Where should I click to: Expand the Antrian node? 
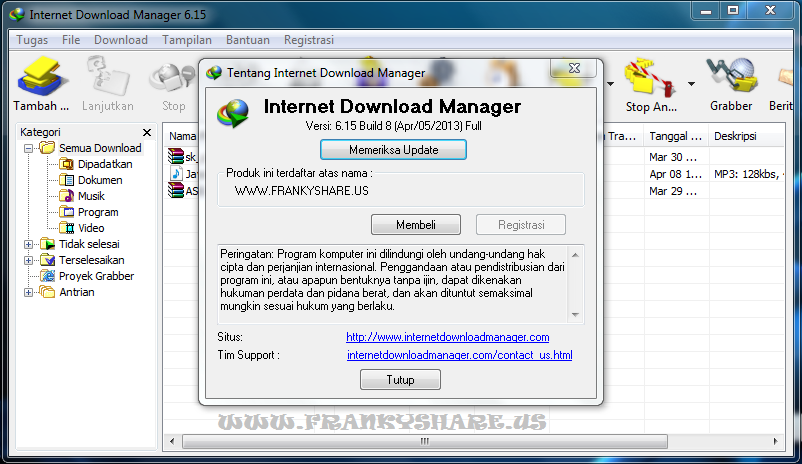(29, 293)
